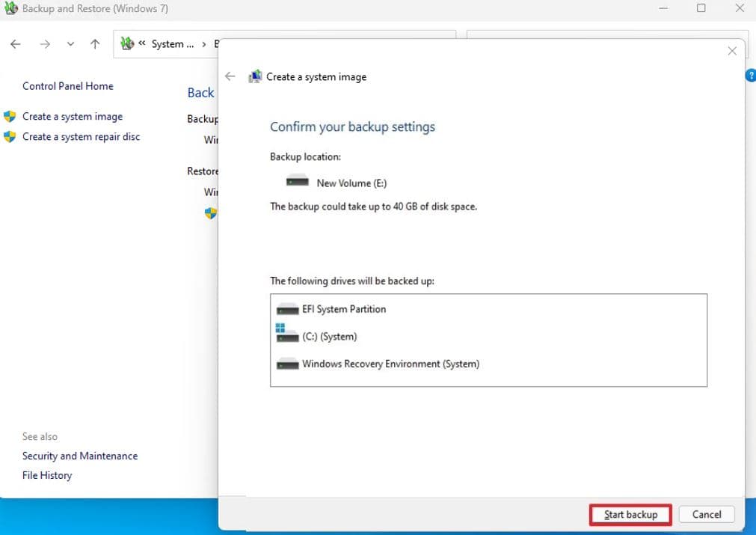
Task: Close the Create a system image dialog
Action: tap(731, 51)
